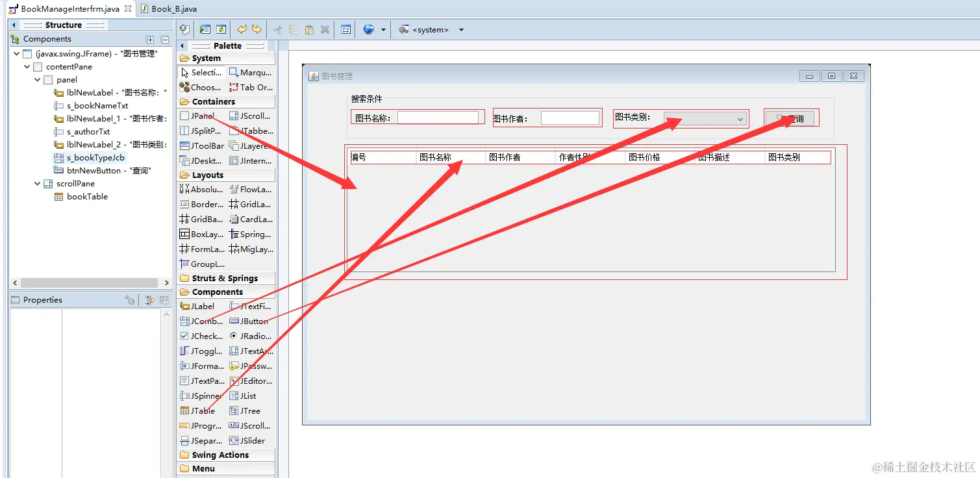Image resolution: width=980 pixels, height=478 pixels.
Task: Open the dropdown arrow next to globe icon
Action: coord(383,30)
